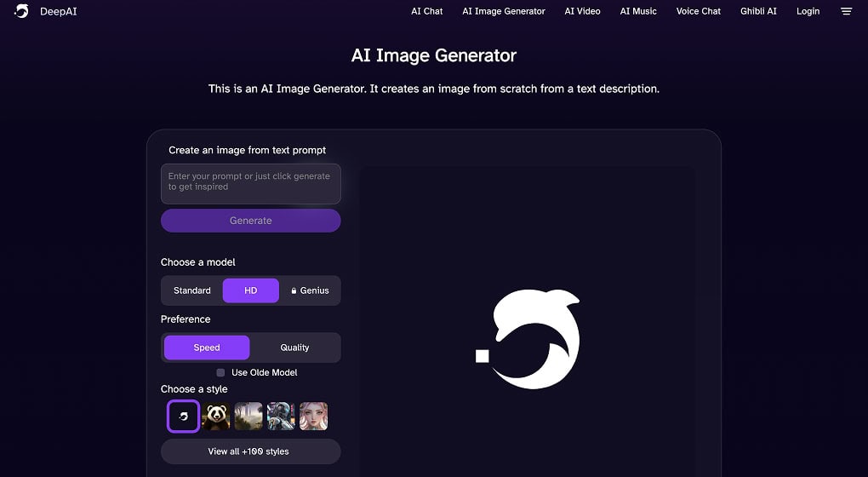Click the 'Choose a model' label
Screen dimensions: 868x477
pos(198,262)
